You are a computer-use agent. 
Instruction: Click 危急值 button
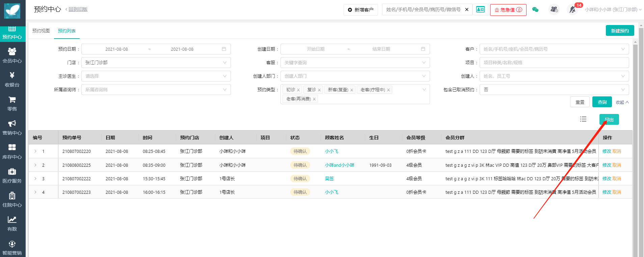coord(508,10)
